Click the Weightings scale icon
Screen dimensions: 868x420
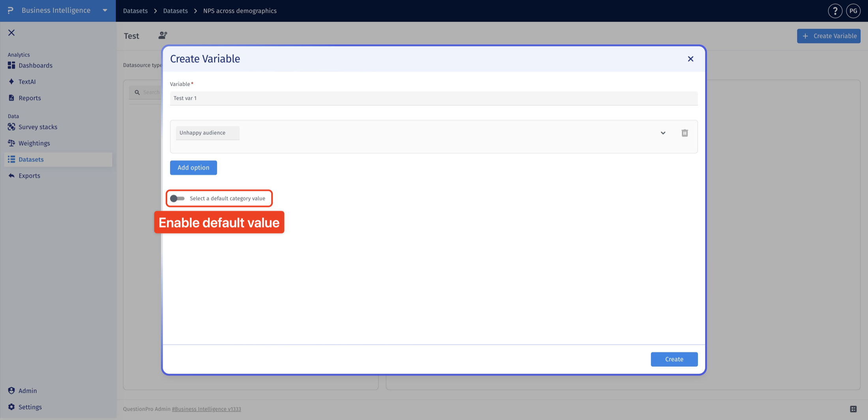pos(11,143)
